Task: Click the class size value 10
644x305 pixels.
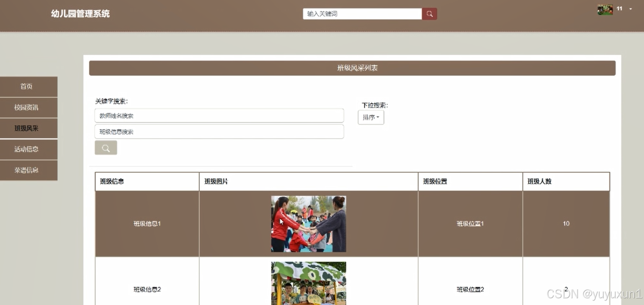Action: [x=566, y=224]
